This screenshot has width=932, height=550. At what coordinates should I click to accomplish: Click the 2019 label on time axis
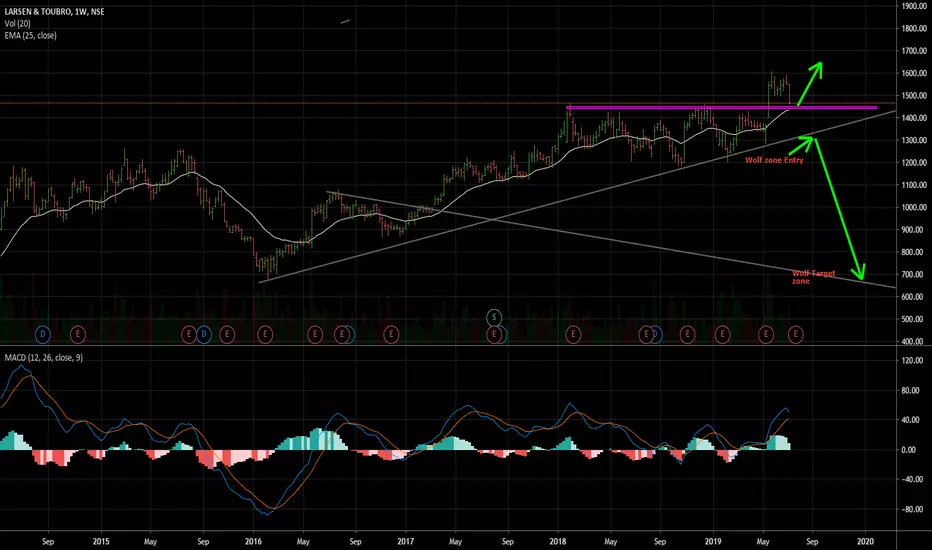713,541
